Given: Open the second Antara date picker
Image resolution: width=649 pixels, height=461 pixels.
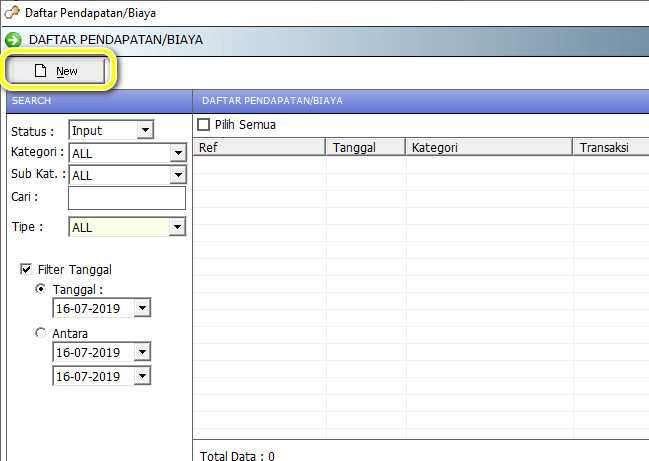Looking at the screenshot, I should (142, 376).
